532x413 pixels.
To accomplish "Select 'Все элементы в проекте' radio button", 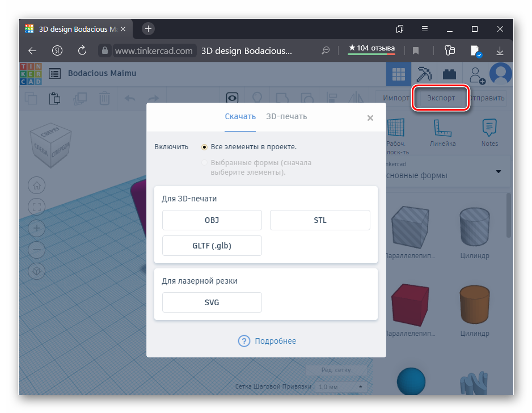I will point(204,147).
